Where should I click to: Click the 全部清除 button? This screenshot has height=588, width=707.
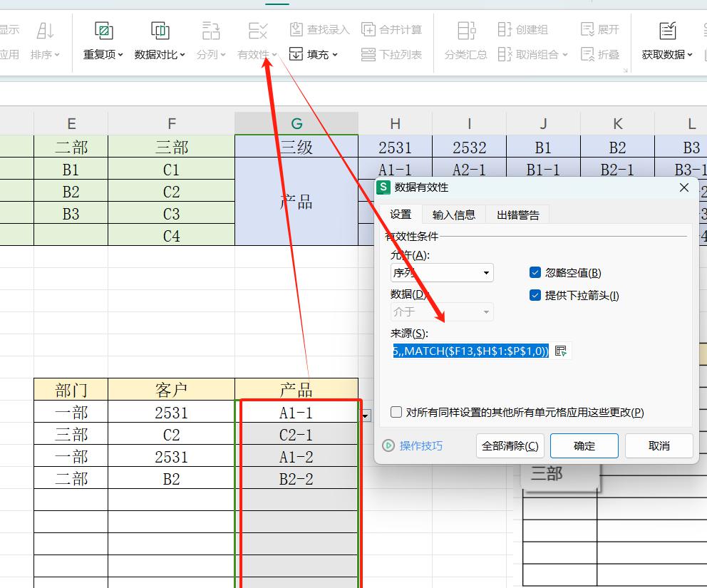pos(510,446)
